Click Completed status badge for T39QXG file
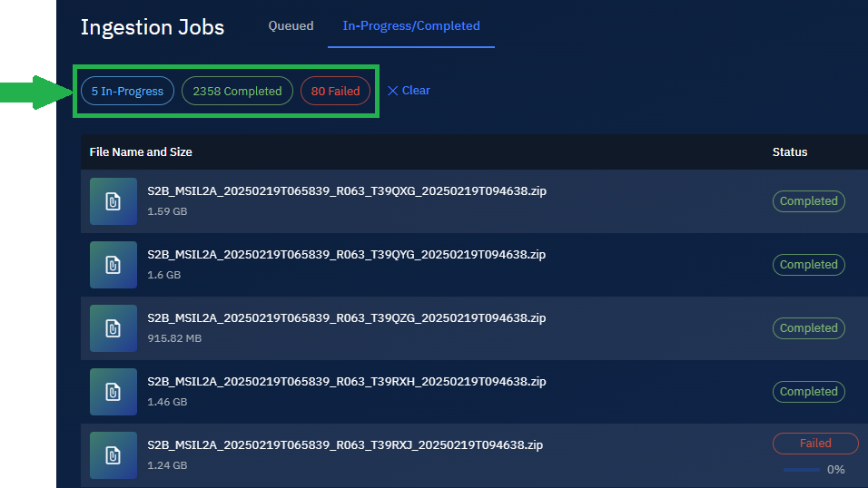Viewport: 868px width, 488px height. [809, 200]
